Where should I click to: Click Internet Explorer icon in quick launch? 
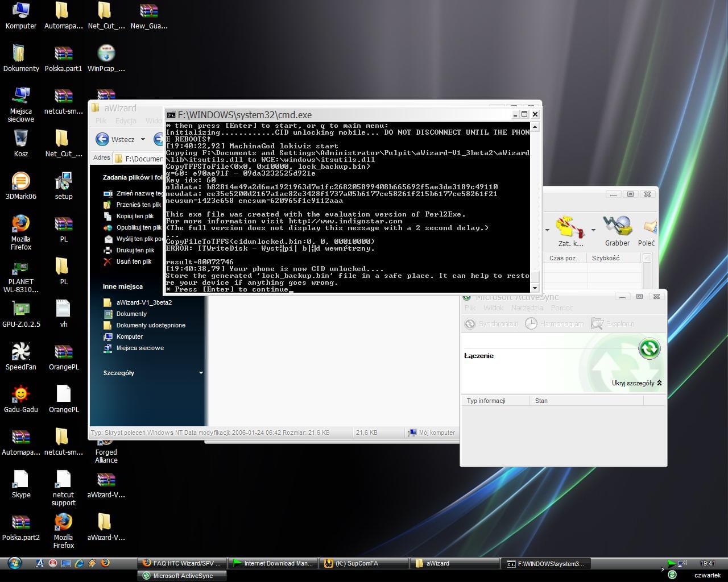(79, 563)
